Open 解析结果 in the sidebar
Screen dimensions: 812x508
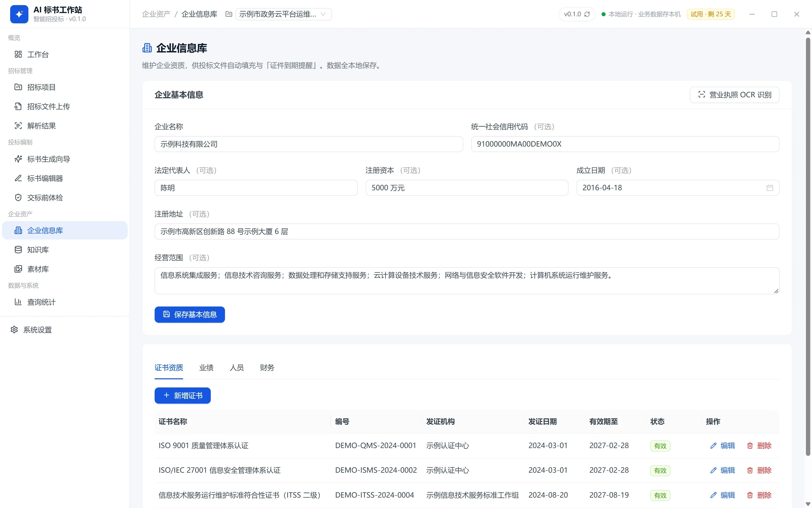click(x=65, y=126)
